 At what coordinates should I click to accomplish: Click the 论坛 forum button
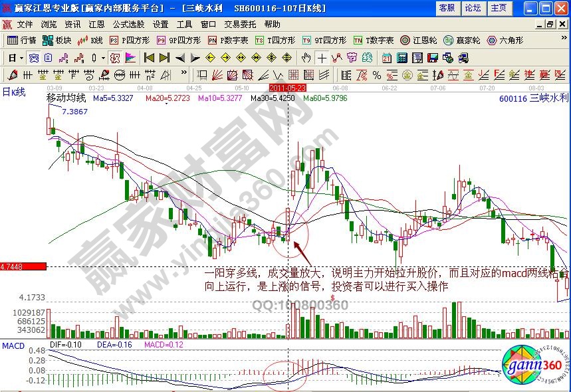coord(473,8)
